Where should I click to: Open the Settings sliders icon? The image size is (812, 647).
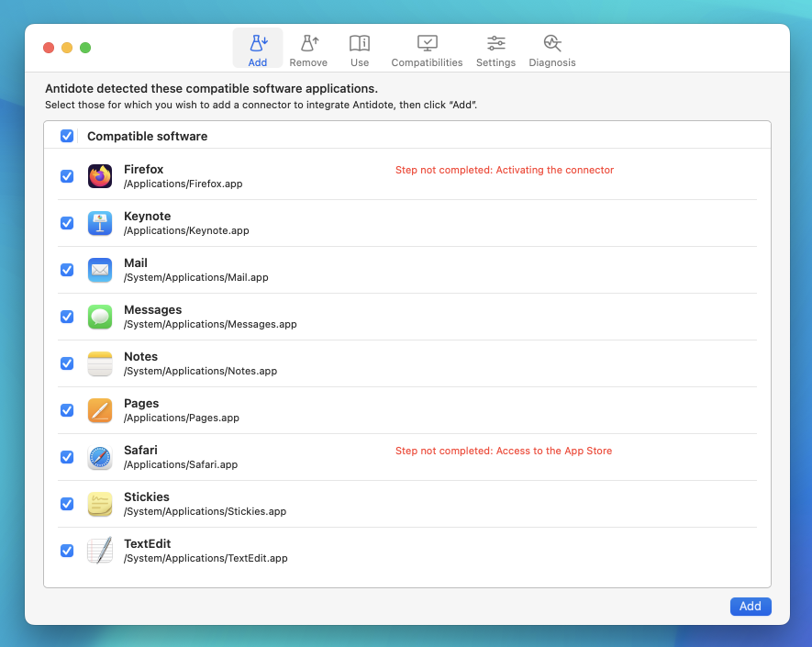pos(495,50)
